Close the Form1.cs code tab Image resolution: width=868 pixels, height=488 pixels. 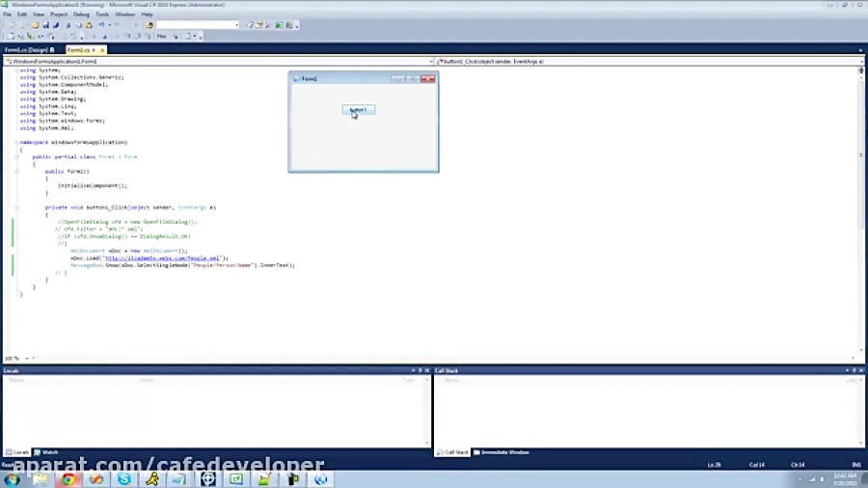pos(102,50)
